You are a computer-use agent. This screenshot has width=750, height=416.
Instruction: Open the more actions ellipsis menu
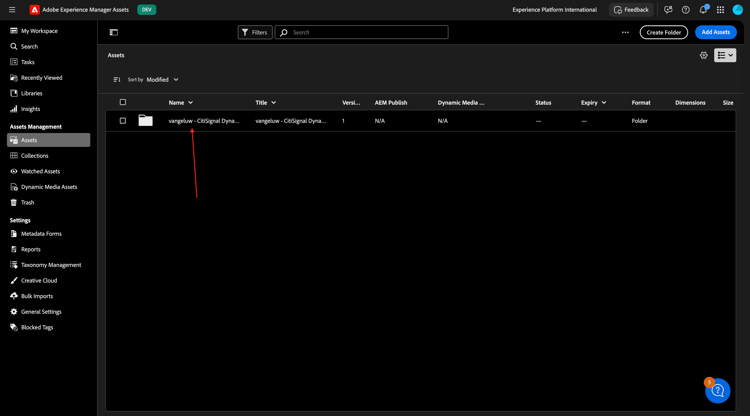(625, 33)
